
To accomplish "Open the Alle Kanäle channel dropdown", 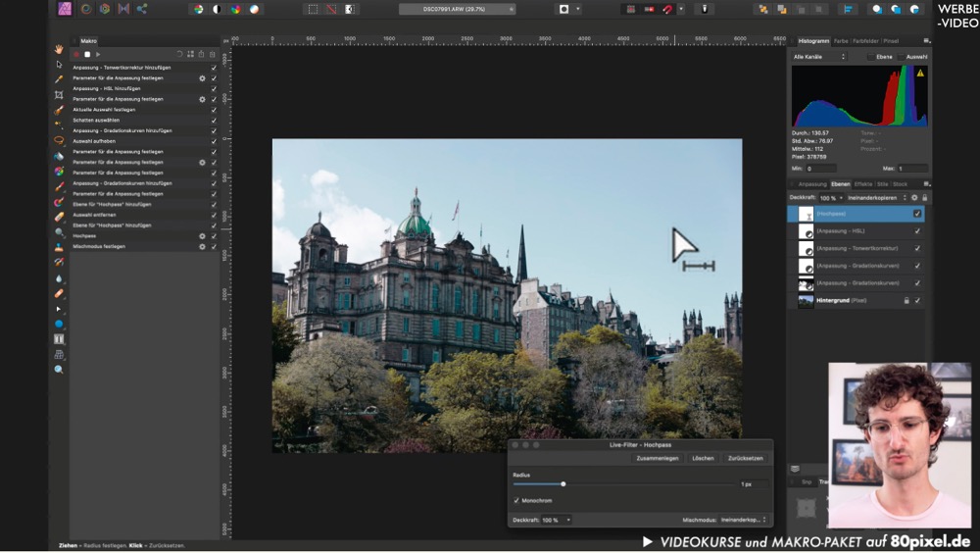I will pos(819,57).
